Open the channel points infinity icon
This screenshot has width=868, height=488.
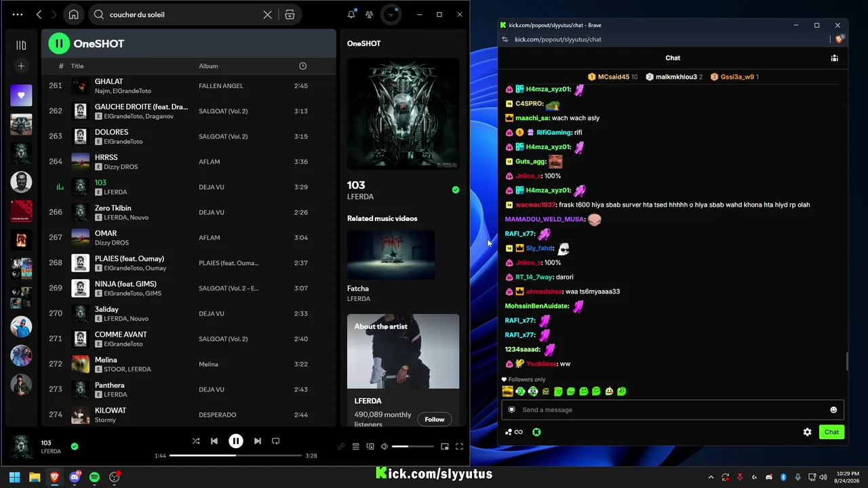(x=514, y=432)
